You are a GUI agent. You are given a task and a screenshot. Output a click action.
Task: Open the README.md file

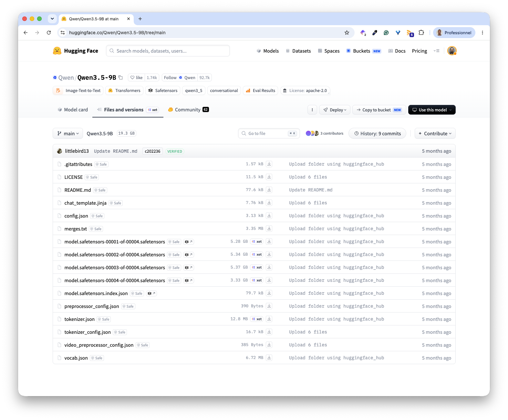(x=78, y=190)
